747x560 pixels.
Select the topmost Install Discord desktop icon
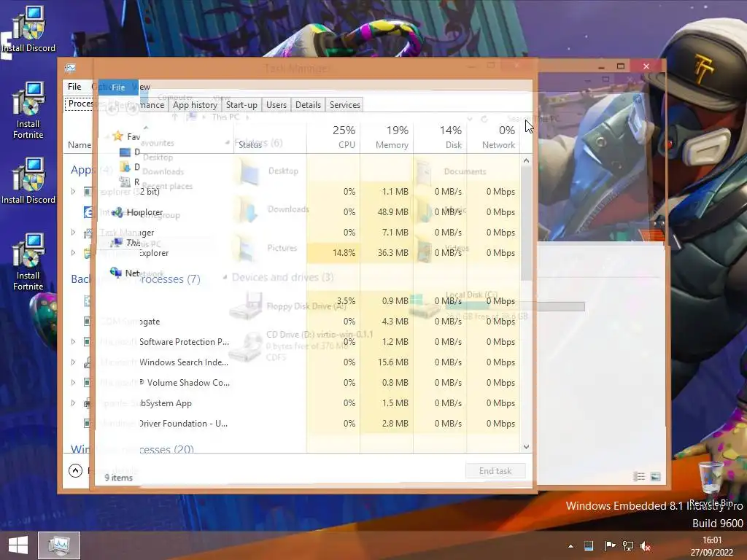click(28, 29)
